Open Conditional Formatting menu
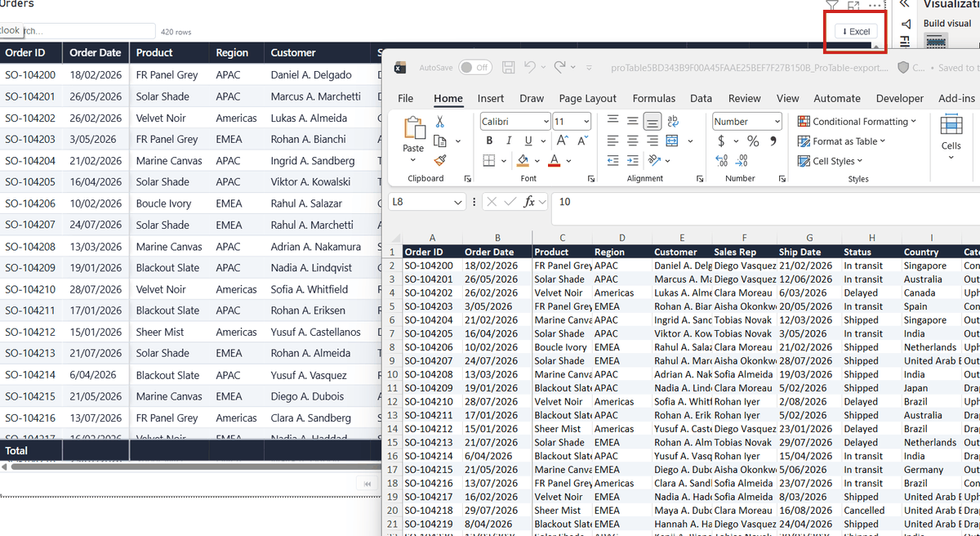 click(x=857, y=122)
